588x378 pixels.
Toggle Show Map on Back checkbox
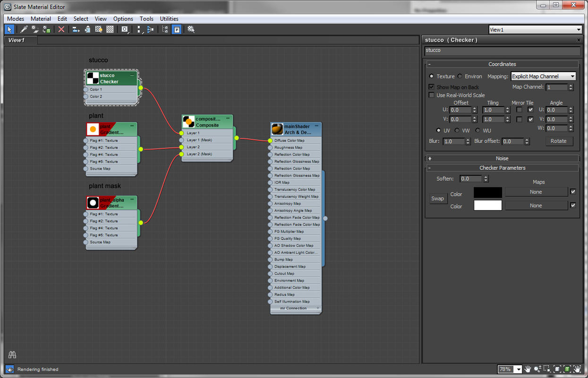pos(431,87)
